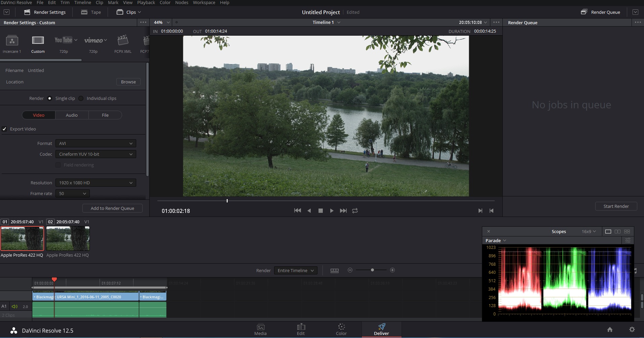The width and height of the screenshot is (644, 338).
Task: Open the Timeline 1 selector dropdown
Action: pyautogui.click(x=326, y=22)
